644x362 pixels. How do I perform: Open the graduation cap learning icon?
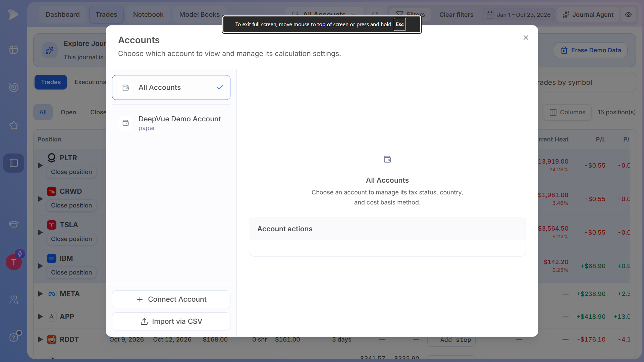[13, 224]
